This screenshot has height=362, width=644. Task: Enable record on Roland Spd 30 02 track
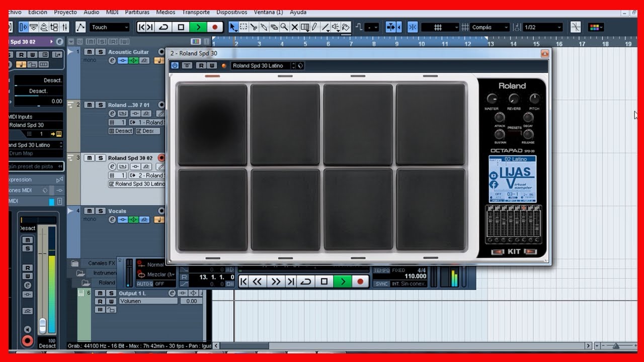(161, 158)
